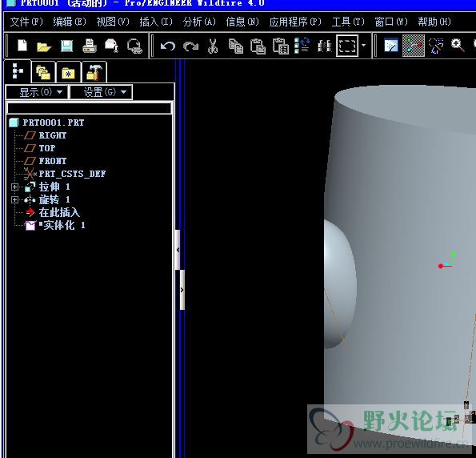Cut selection with the scissors icon
Image resolution: width=476 pixels, height=458 pixels.
213,46
